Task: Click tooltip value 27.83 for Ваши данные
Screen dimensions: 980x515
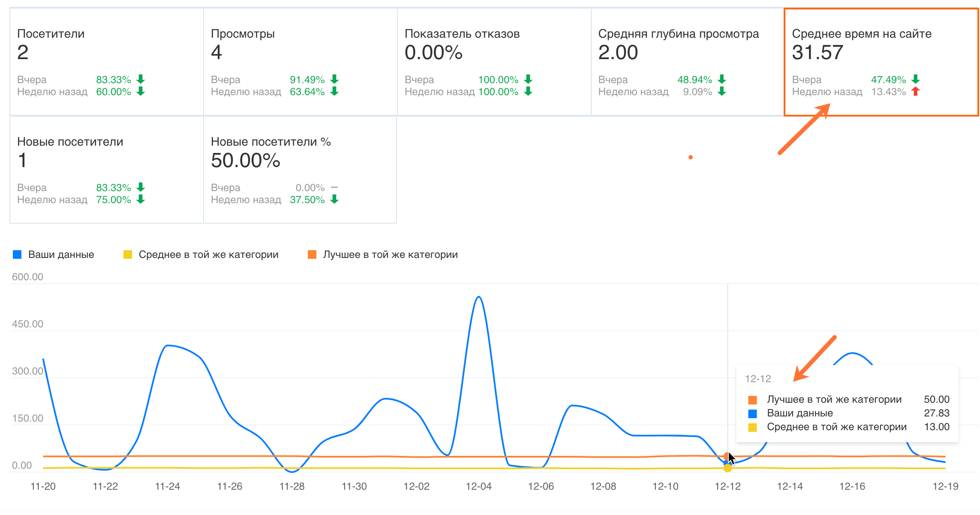Action: 937,413
